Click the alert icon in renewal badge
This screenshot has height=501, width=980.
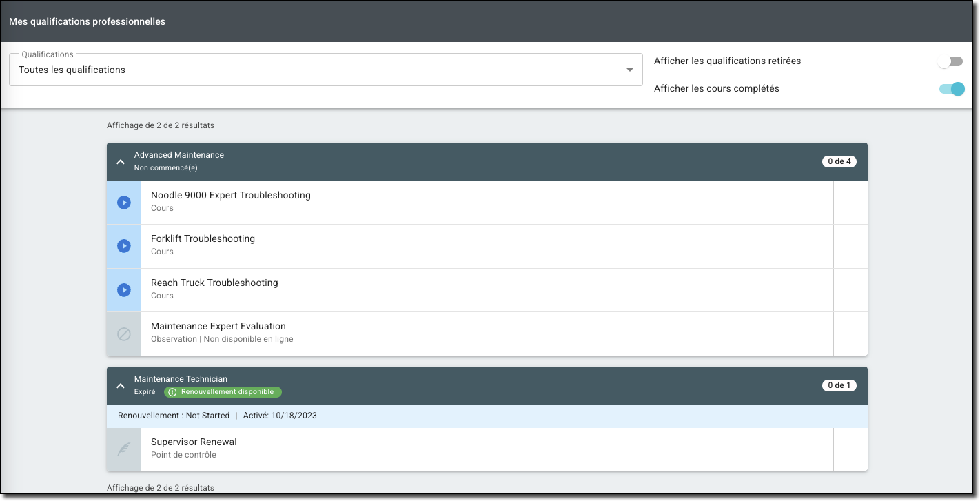(172, 392)
